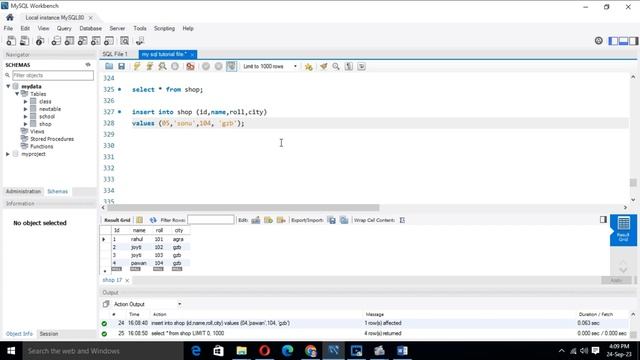Viewport: 640px width, 360px height.
Task: Toggle word wrap editor icon
Action: pyautogui.click(x=362, y=66)
